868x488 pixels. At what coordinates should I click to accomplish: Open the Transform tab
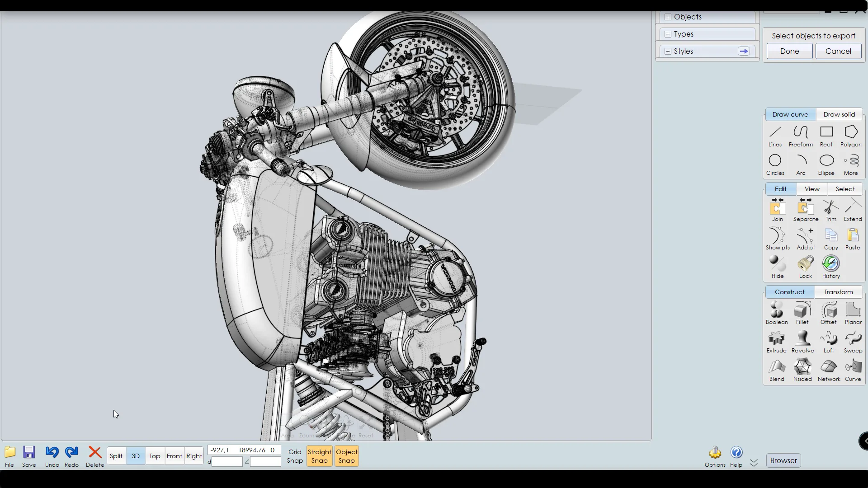[x=838, y=292]
